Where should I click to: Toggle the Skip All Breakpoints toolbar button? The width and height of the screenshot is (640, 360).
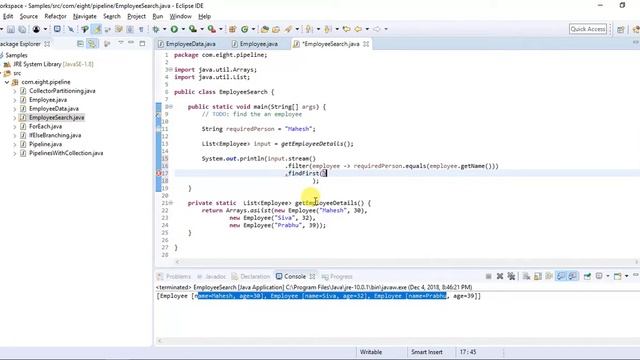point(71,29)
